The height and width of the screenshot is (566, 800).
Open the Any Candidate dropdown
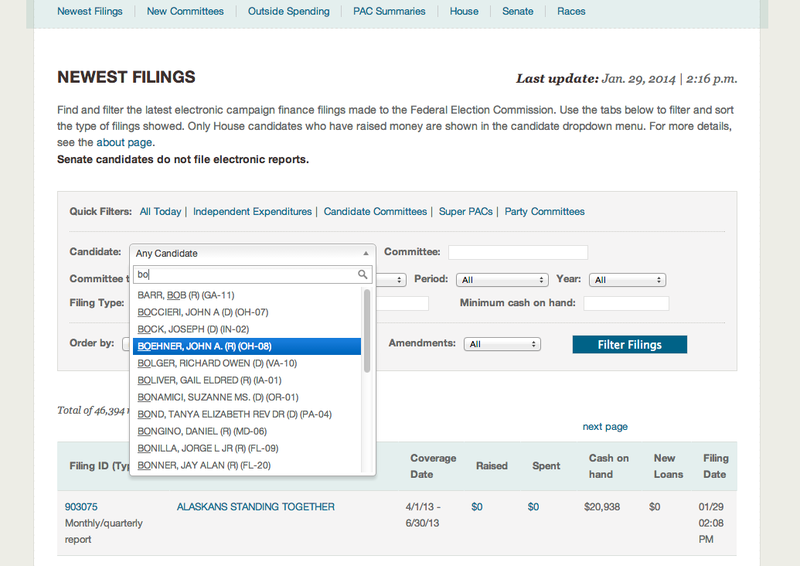[253, 254]
